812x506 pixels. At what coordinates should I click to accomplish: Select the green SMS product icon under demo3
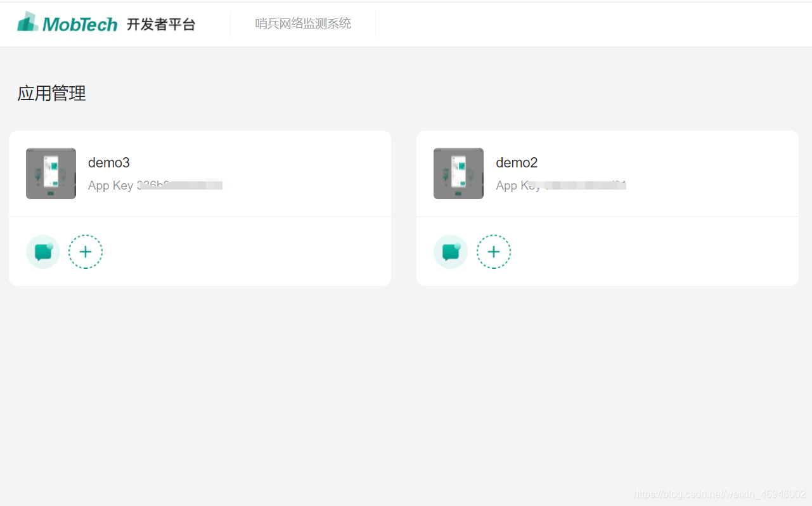point(42,251)
